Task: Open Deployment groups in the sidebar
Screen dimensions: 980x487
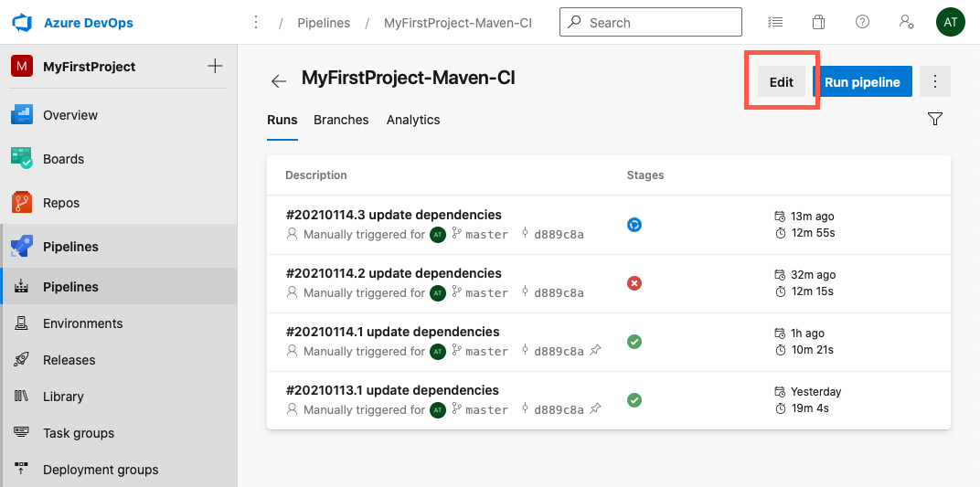Action: click(119, 468)
